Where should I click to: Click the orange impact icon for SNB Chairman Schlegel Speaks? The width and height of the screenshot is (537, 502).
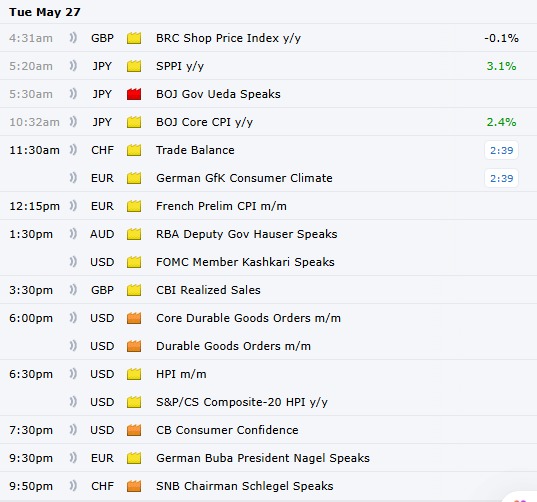134,486
